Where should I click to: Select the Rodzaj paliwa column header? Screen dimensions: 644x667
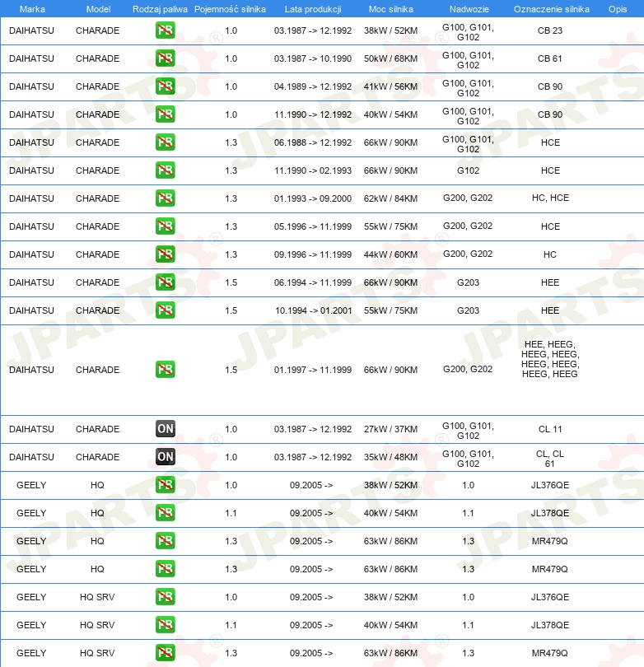160,8
